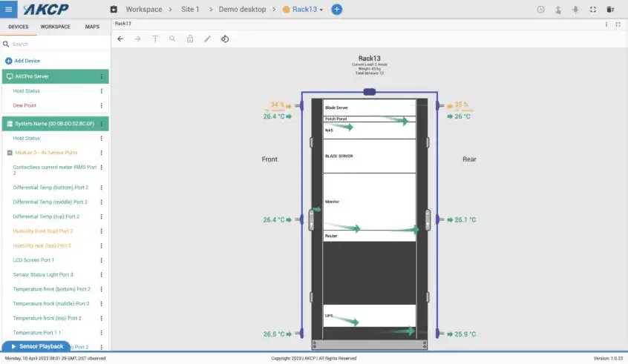Click the 34 % front humidity reading

point(277,105)
